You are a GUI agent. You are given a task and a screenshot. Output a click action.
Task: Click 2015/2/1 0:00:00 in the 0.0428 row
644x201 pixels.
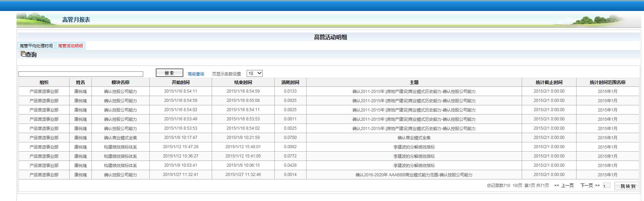pyautogui.click(x=549, y=165)
